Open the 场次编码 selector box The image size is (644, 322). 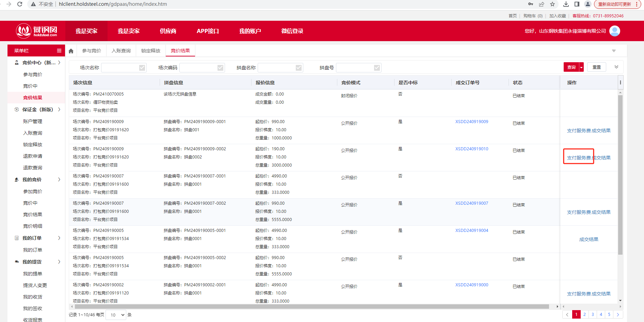coord(202,68)
